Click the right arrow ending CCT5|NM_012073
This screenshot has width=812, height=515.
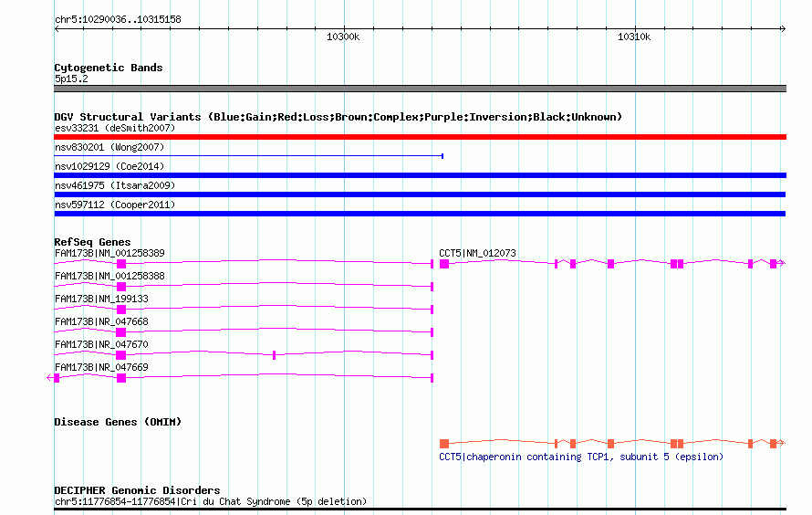[x=782, y=264]
